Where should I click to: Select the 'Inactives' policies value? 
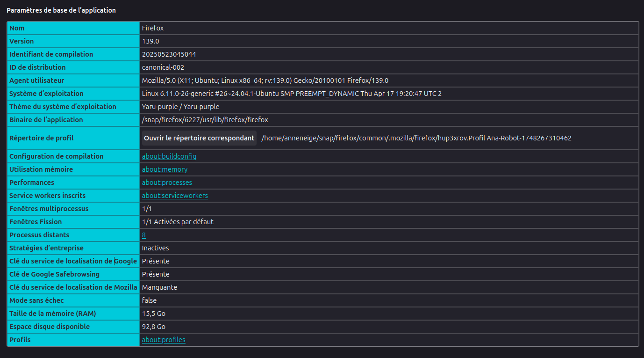click(x=156, y=248)
